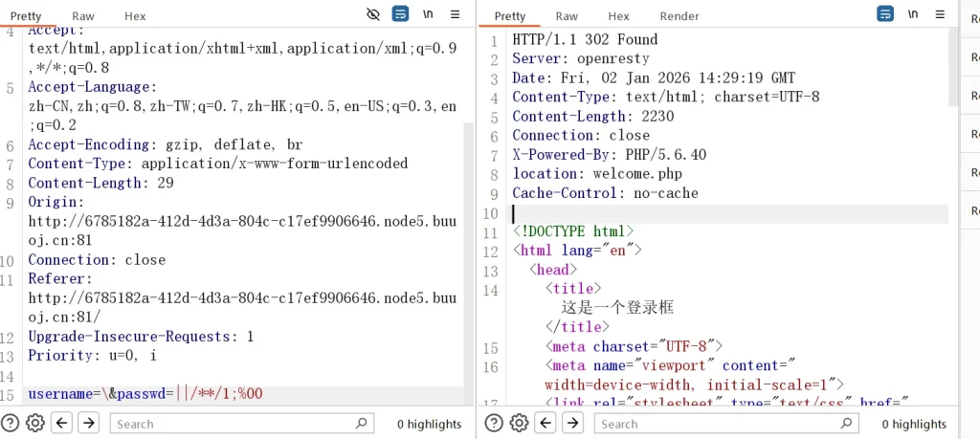This screenshot has height=439, width=980.
Task: Toggle hidden characters eye icon in request
Action: coord(373,14)
